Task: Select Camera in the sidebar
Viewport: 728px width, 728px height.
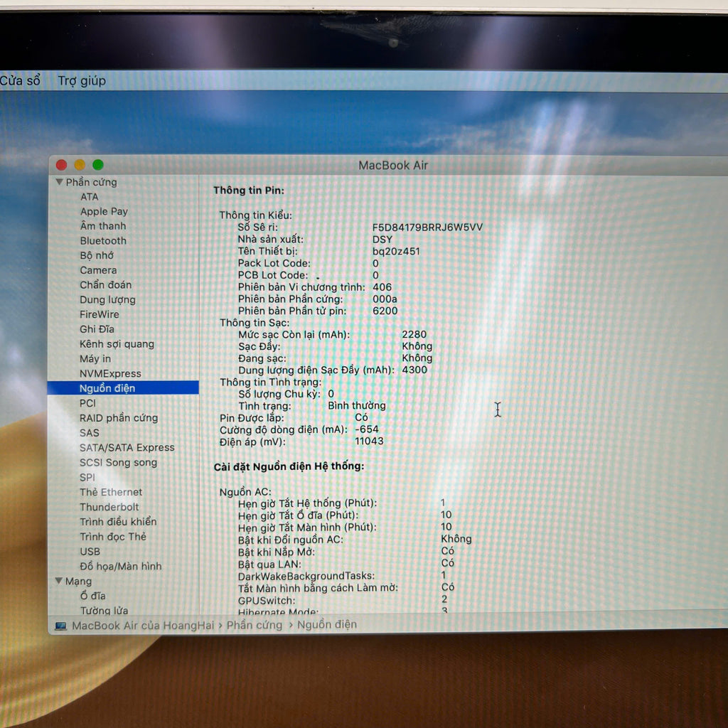Action: (98, 270)
